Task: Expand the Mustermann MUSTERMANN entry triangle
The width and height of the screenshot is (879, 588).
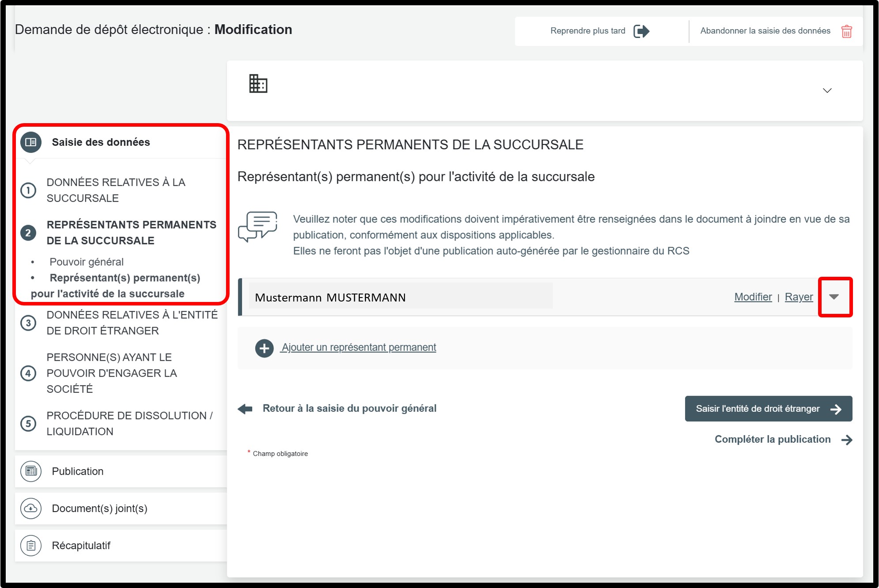Action: point(834,297)
